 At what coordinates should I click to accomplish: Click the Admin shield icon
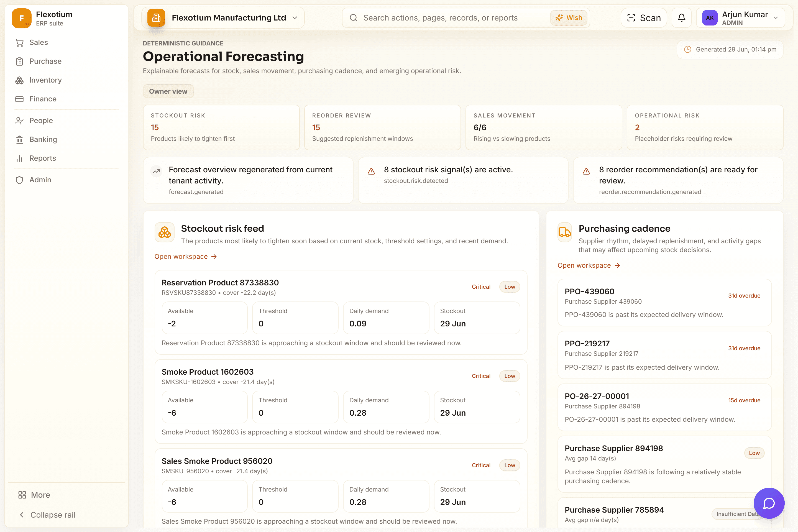[x=20, y=180]
